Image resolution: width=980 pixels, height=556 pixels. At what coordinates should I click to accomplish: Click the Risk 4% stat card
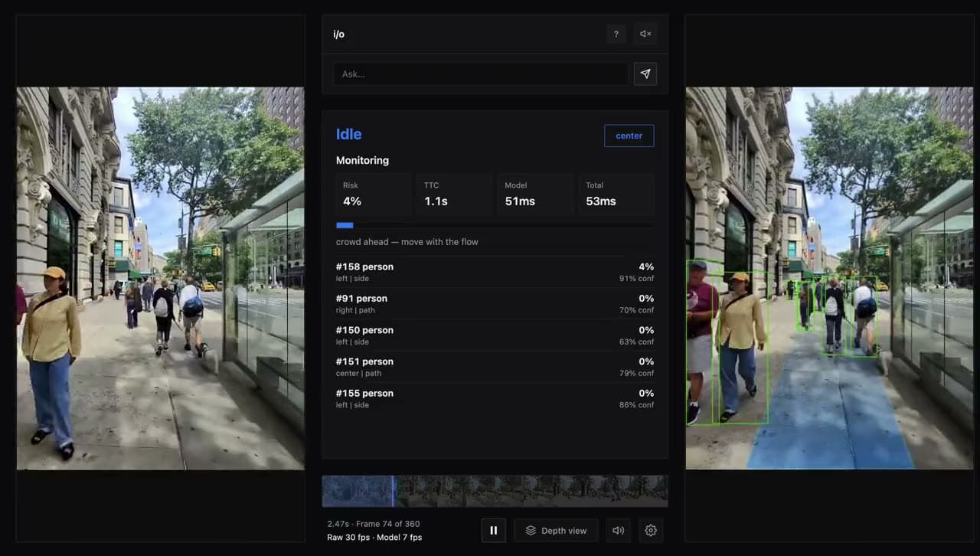point(374,194)
